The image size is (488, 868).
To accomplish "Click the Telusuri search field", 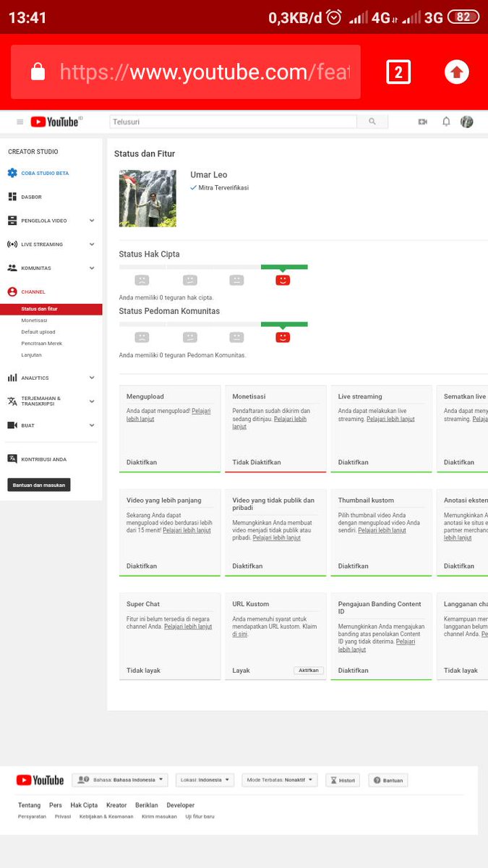I will [x=233, y=122].
